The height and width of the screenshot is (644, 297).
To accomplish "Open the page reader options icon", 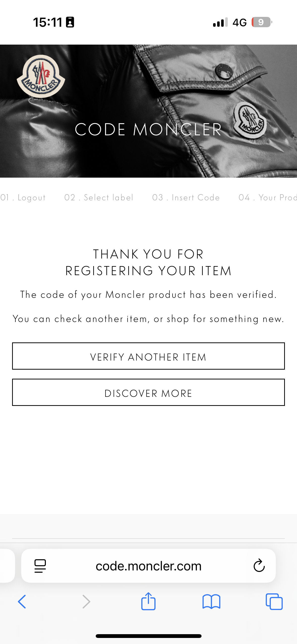I will pyautogui.click(x=40, y=566).
